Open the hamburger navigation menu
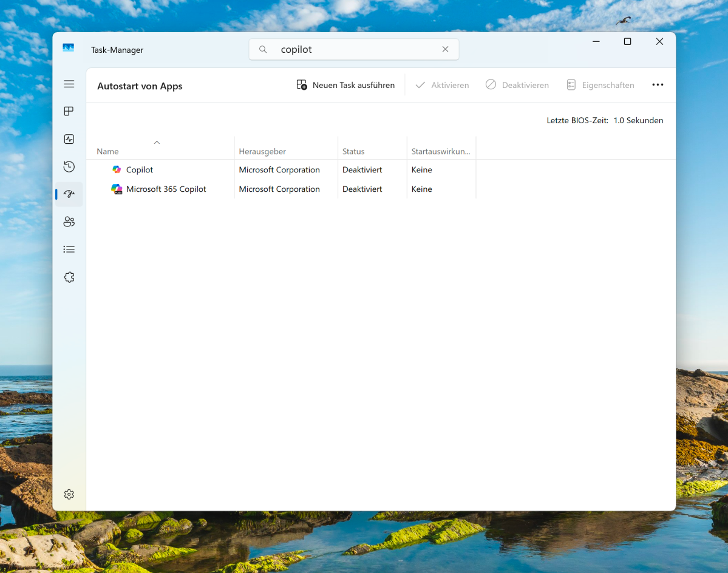Image resolution: width=728 pixels, height=573 pixels. 69,84
